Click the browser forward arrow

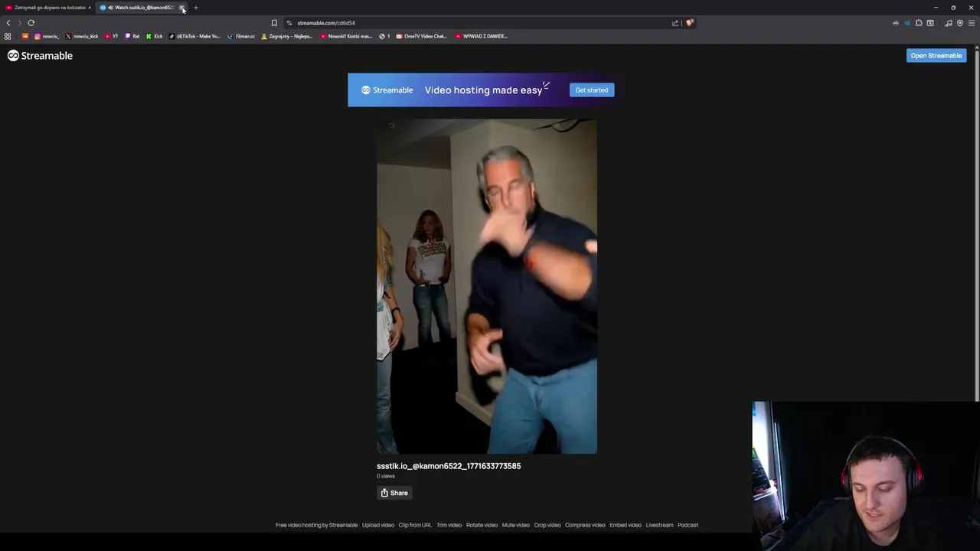tap(19, 23)
